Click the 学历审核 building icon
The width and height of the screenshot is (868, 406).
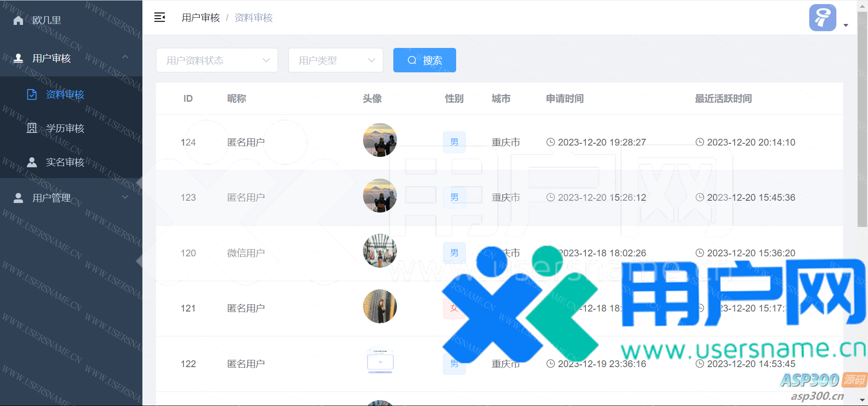(32, 128)
